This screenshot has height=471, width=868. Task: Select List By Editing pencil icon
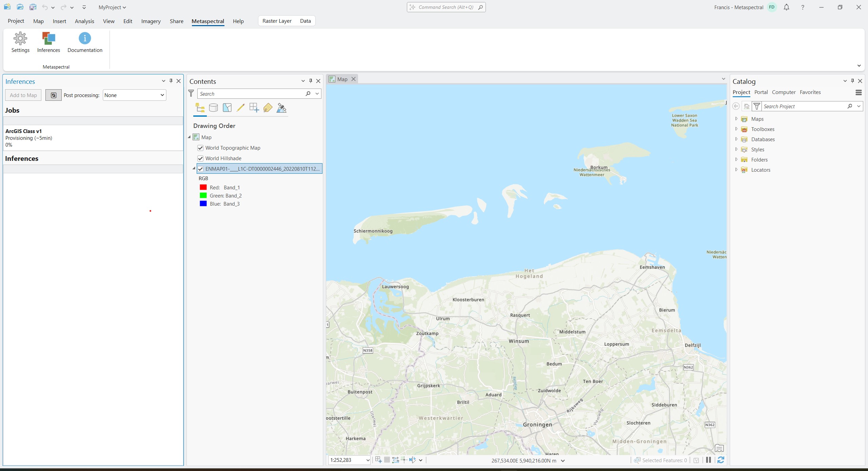[x=240, y=108]
